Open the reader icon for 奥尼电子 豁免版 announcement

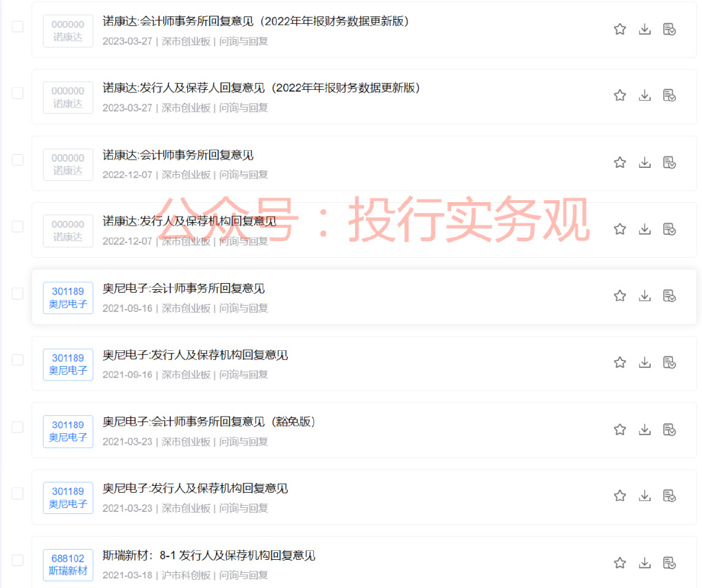(x=669, y=428)
